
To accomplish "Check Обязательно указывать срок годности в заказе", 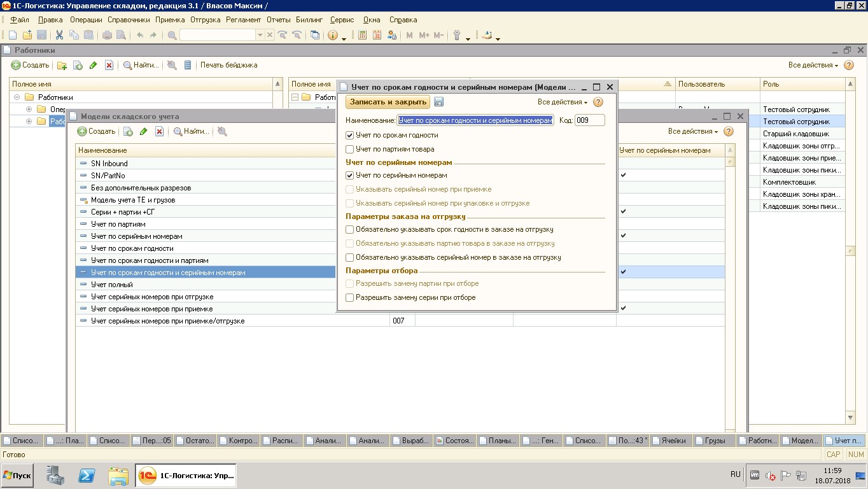I will pyautogui.click(x=349, y=229).
